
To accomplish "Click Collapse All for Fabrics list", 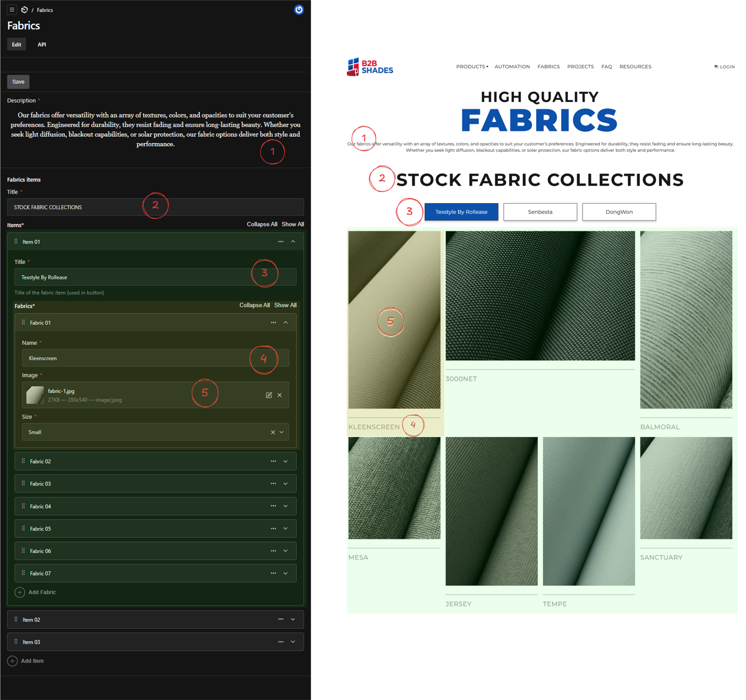I will tap(254, 305).
